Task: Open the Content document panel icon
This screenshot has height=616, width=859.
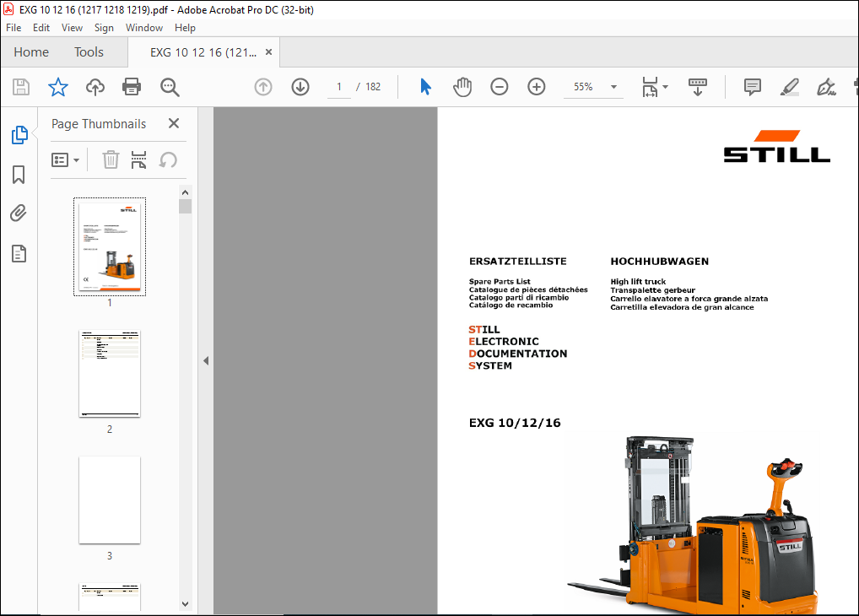Action: [19, 253]
